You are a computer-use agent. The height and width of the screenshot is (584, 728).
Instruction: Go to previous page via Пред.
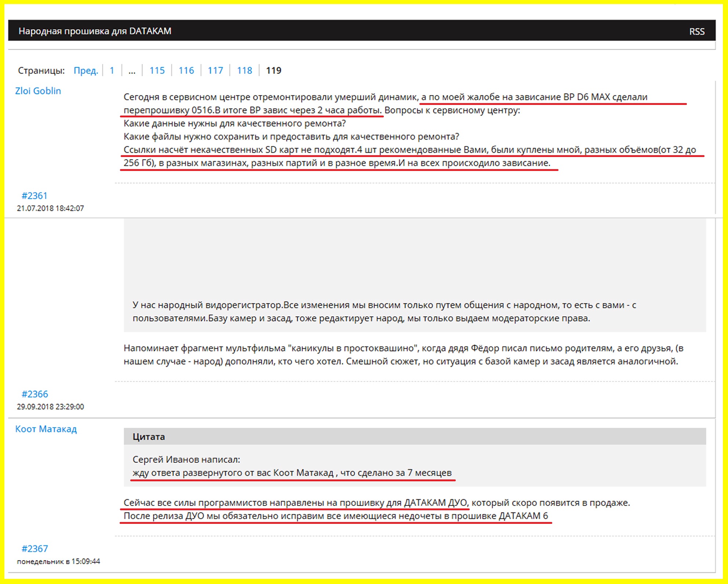pos(86,70)
